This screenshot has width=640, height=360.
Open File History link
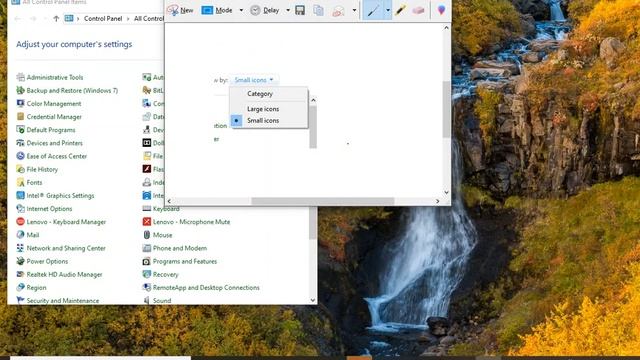pyautogui.click(x=42, y=169)
